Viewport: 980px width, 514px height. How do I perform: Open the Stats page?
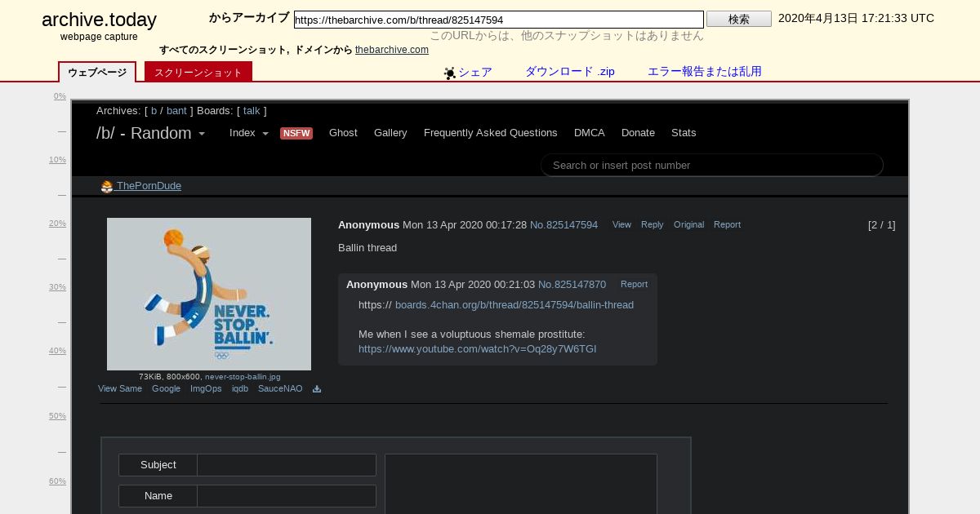(684, 133)
